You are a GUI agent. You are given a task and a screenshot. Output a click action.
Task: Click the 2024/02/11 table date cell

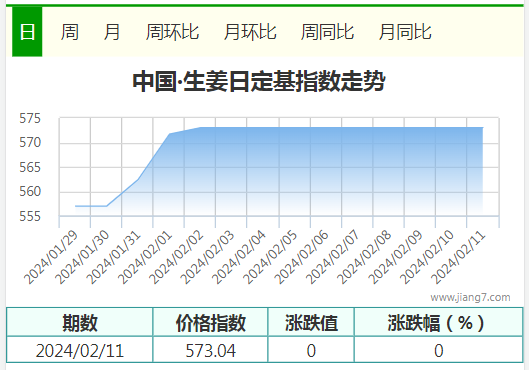(80, 350)
